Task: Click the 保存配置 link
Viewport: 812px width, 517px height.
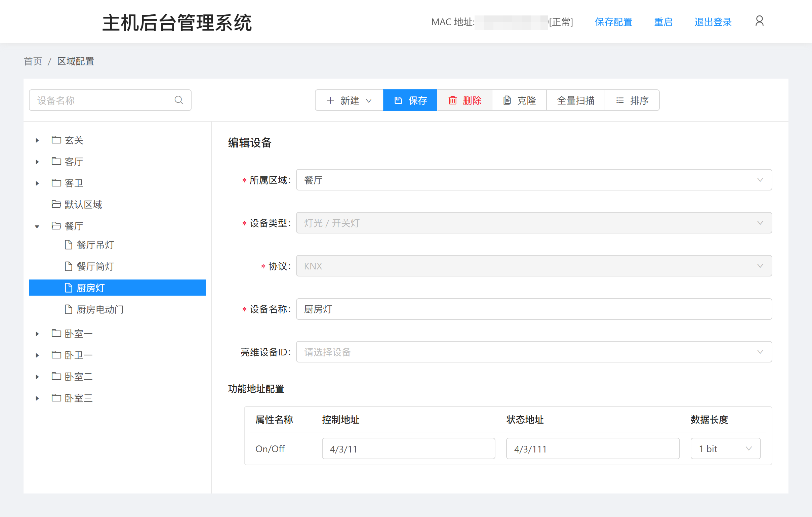Action: coord(613,22)
